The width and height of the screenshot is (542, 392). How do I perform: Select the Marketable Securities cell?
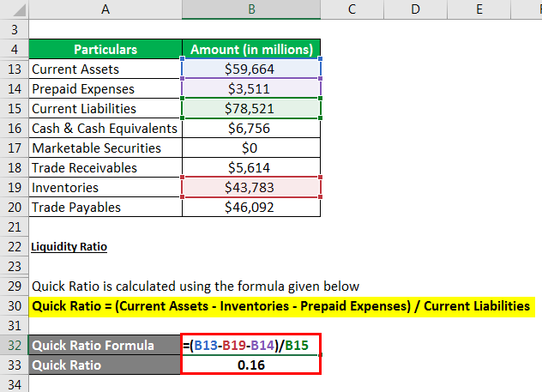click(x=105, y=148)
